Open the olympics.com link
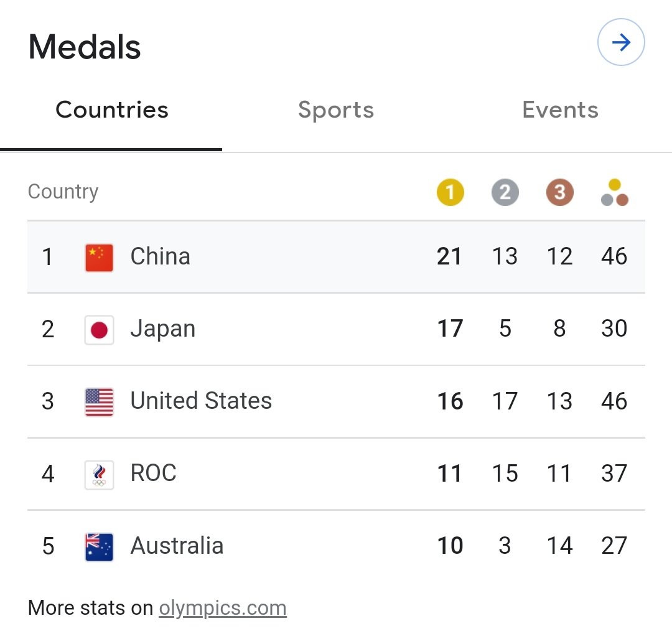Screen dimensions: 672x636 pos(223,608)
